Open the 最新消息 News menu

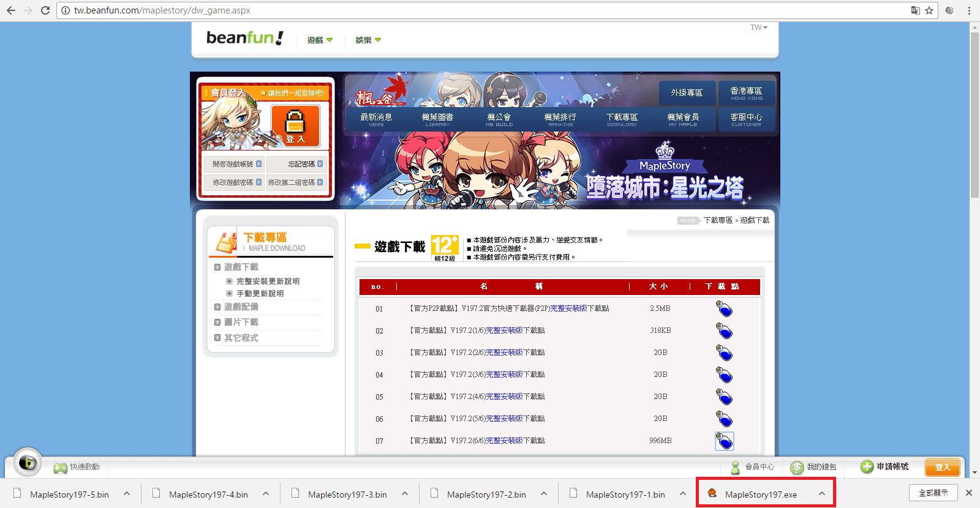coord(376,119)
